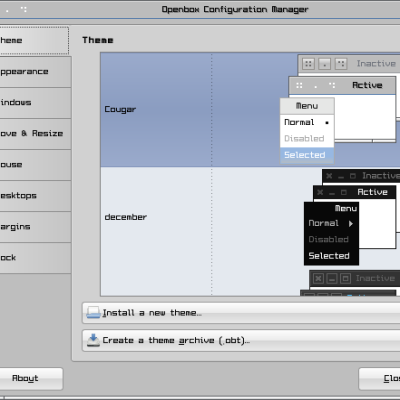Click the install theme drive icon
Screen dimensions: 400x400
click(93, 313)
